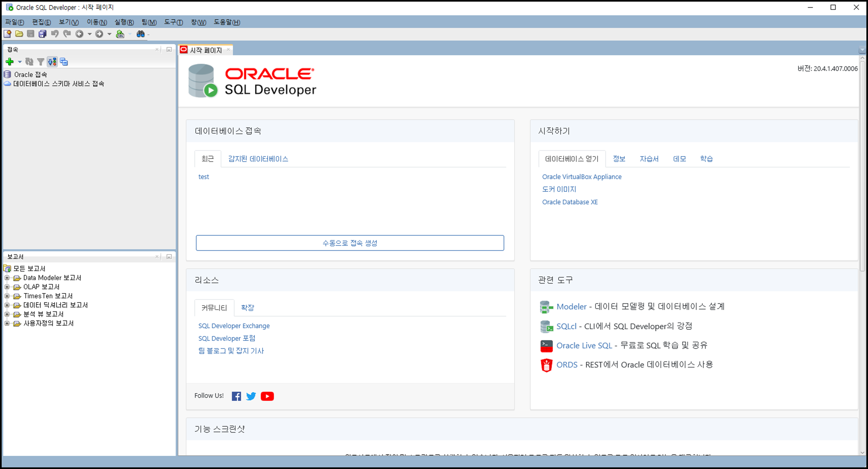The width and height of the screenshot is (868, 469).
Task: Click the open folder toolbar icon
Action: 19,34
